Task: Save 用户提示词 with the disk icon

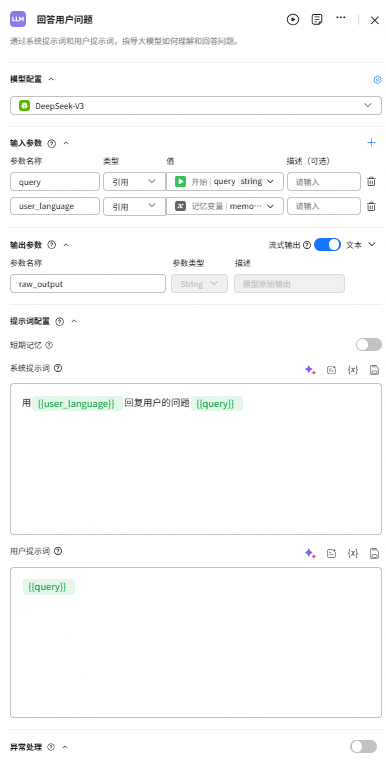Action: coord(374,554)
